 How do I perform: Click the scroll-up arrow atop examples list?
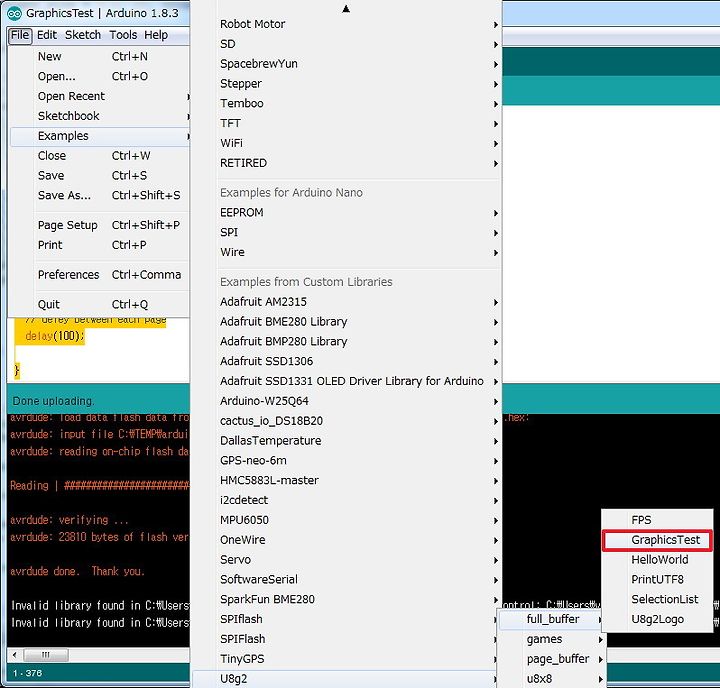coord(346,9)
